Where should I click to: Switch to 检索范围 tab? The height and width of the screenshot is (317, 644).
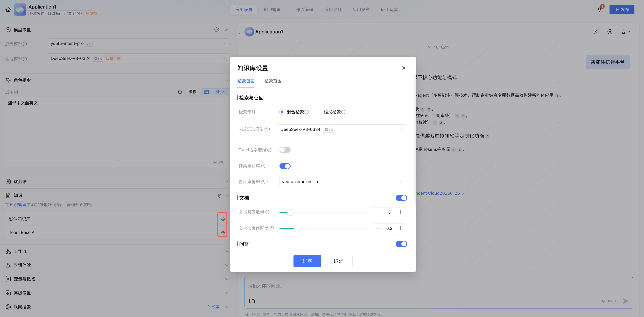273,81
